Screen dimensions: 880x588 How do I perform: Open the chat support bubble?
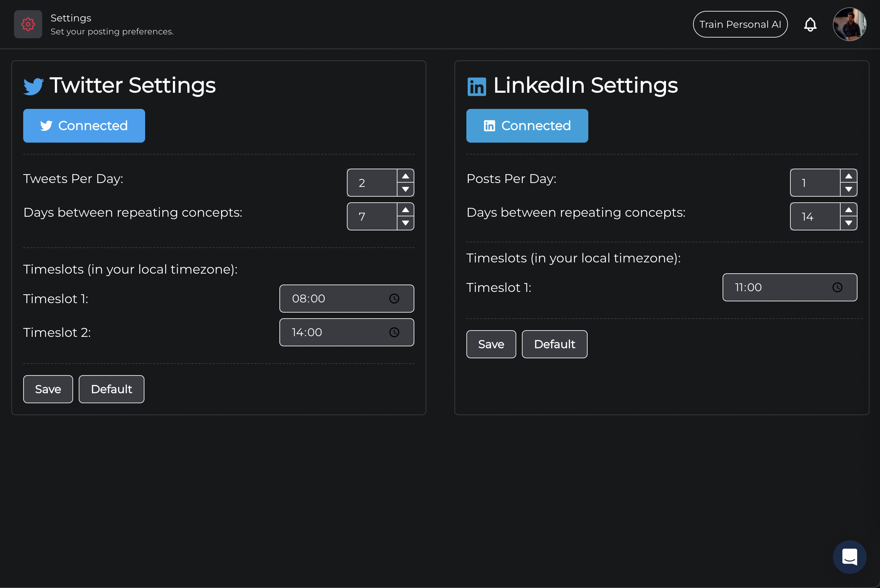click(849, 556)
